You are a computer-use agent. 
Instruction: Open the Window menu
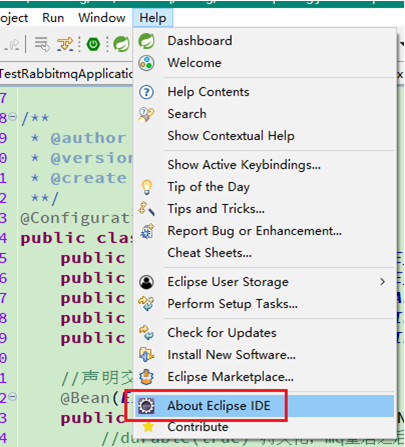tap(102, 18)
